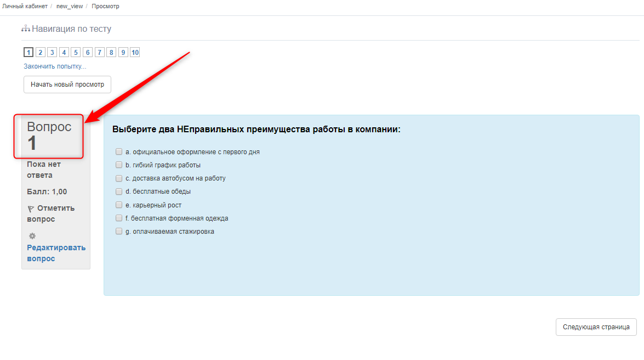Navigate to question 7
Image resolution: width=644 pixels, height=360 pixels.
tap(99, 53)
